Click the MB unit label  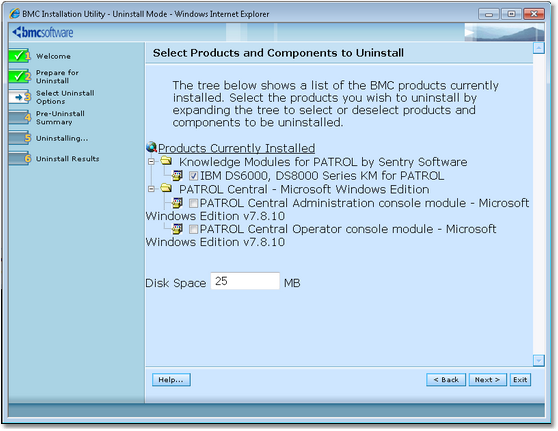point(292,283)
